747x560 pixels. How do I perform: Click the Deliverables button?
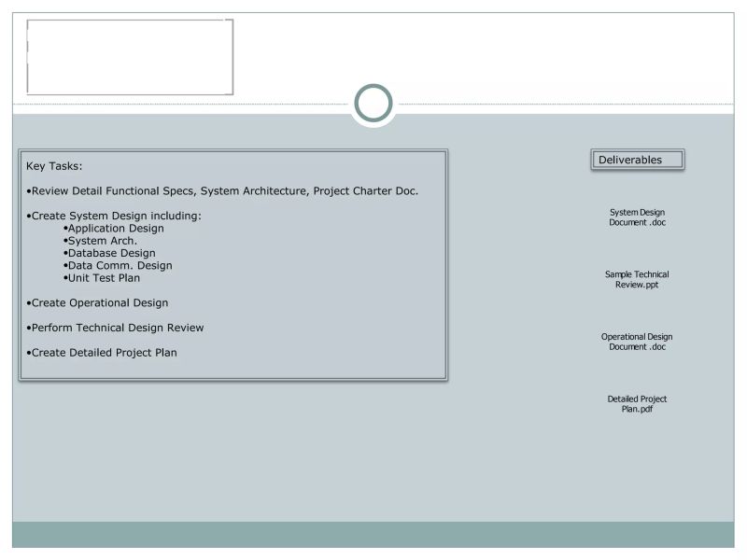pos(637,159)
